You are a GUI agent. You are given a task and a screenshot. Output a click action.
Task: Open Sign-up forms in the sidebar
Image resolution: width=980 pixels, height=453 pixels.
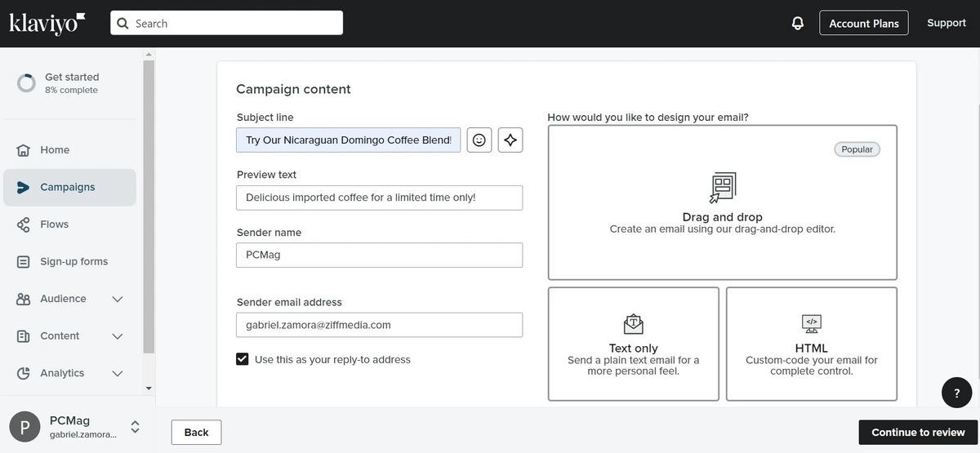73,262
